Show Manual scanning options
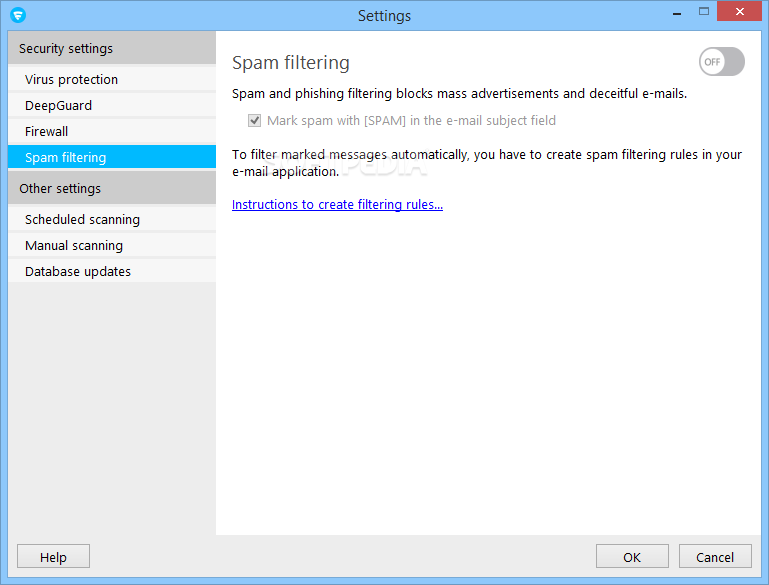Viewport: 769px width, 585px height. [112, 245]
